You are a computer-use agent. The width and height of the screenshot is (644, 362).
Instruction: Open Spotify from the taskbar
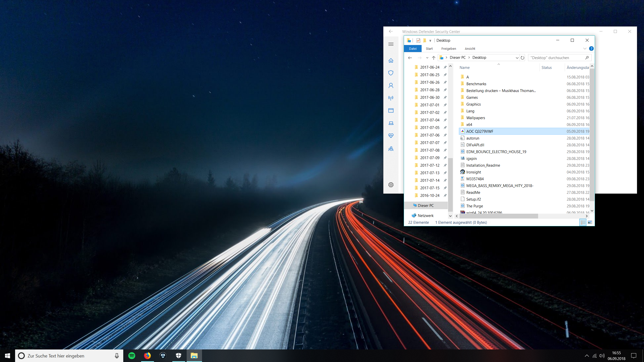point(132,356)
